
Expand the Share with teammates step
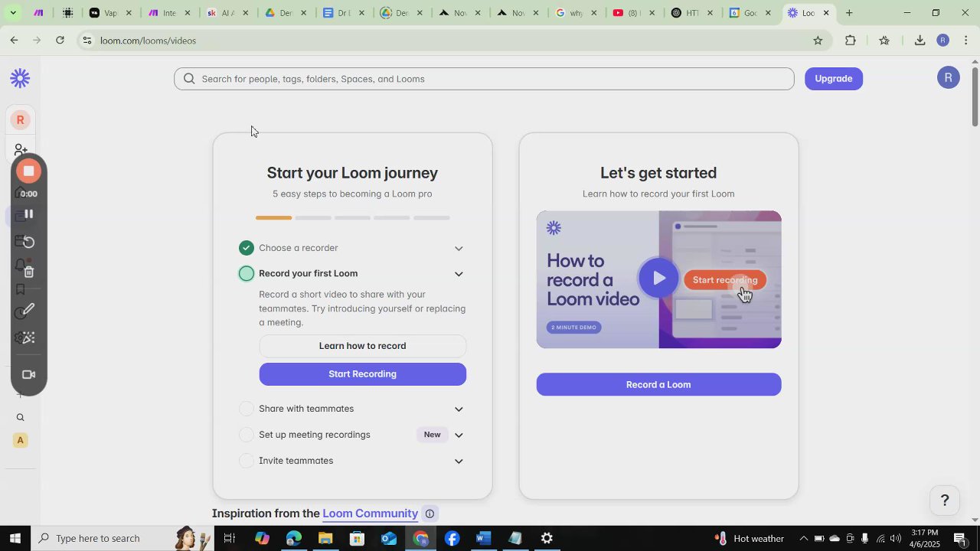point(459,409)
